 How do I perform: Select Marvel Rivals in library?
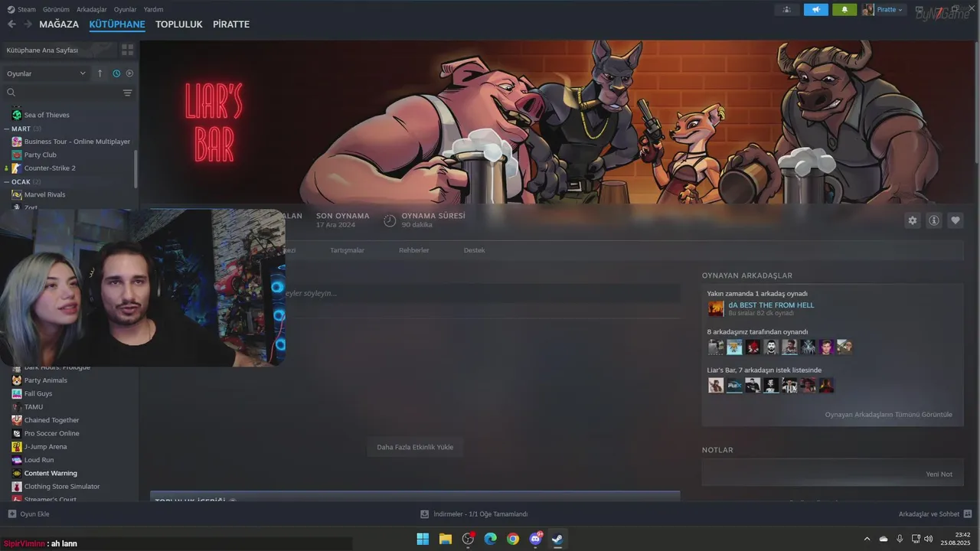pos(44,194)
